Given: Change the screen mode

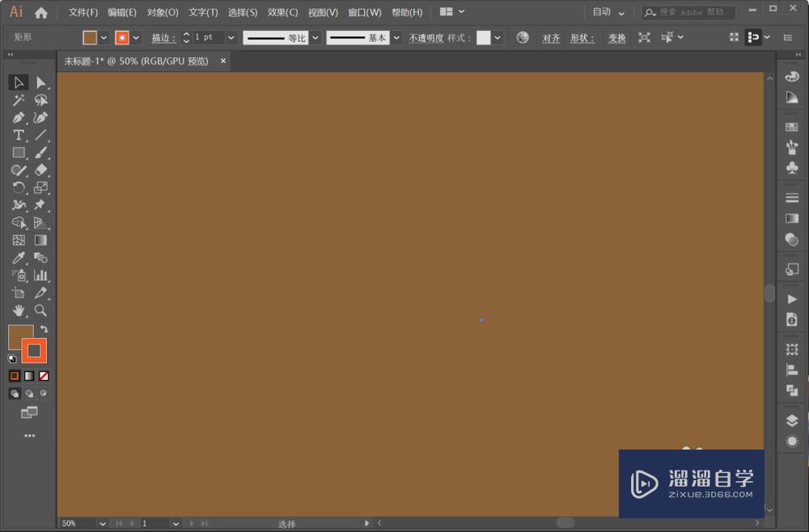Looking at the screenshot, I should tap(29, 412).
